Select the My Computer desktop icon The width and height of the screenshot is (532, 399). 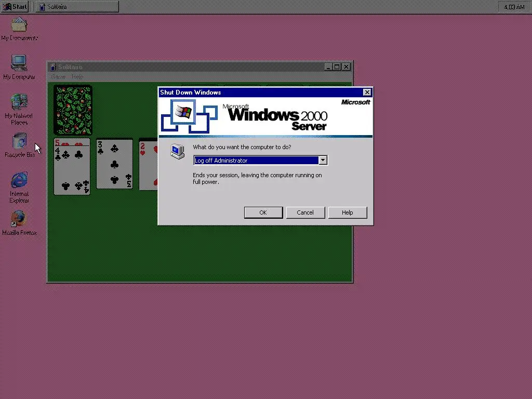pyautogui.click(x=19, y=67)
